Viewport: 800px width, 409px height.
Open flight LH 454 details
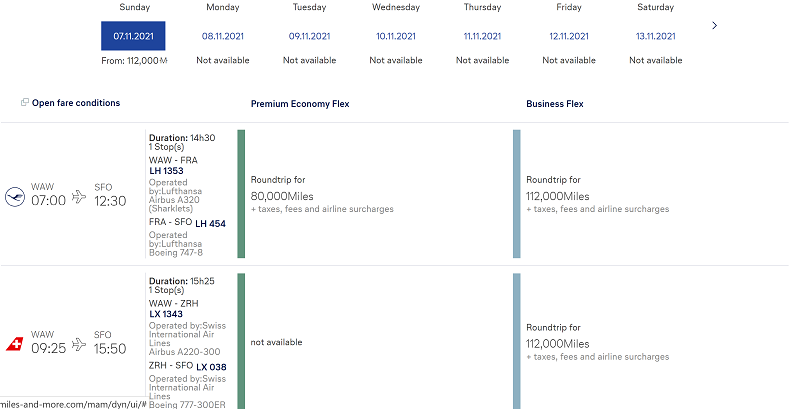(210, 223)
